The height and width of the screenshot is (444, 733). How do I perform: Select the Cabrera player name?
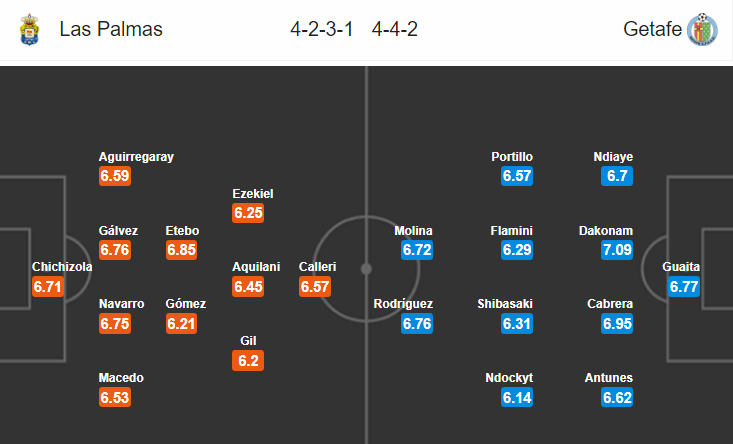610,304
